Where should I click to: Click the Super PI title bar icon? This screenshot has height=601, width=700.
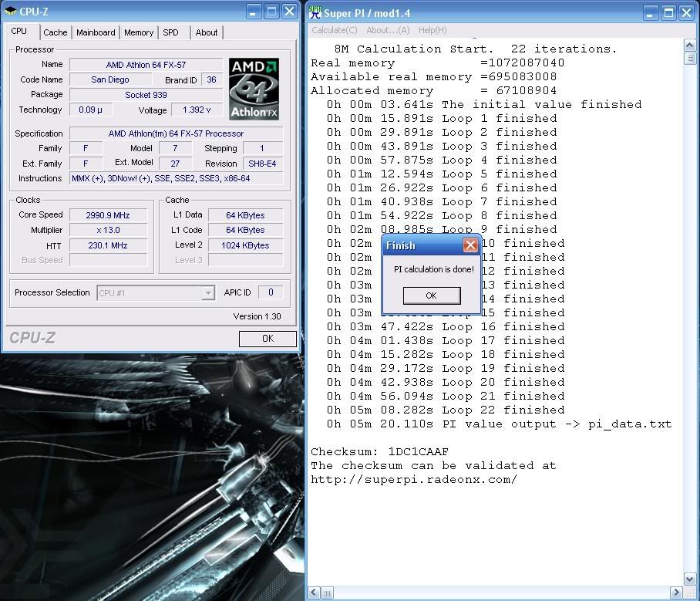pos(315,12)
